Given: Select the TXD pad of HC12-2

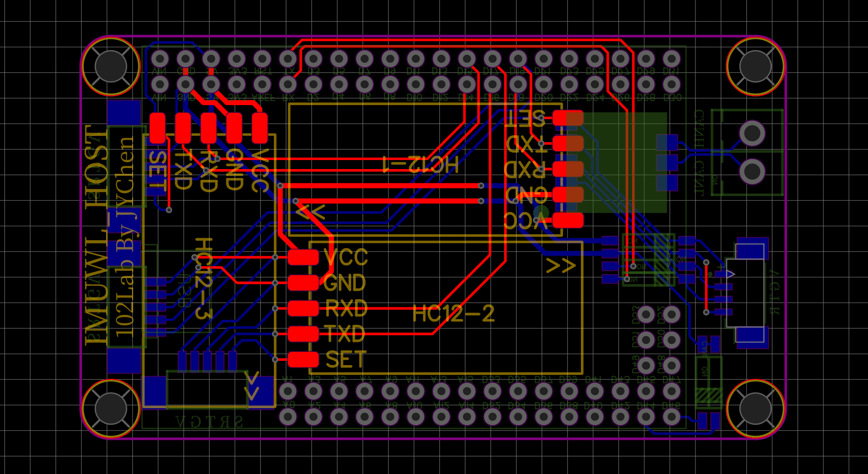Looking at the screenshot, I should click(x=304, y=334).
